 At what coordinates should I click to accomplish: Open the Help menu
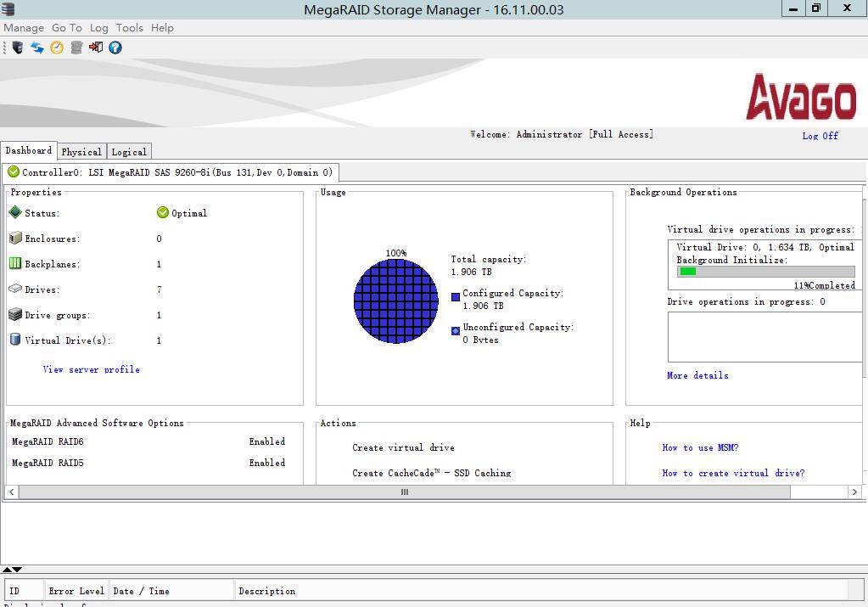coord(162,28)
